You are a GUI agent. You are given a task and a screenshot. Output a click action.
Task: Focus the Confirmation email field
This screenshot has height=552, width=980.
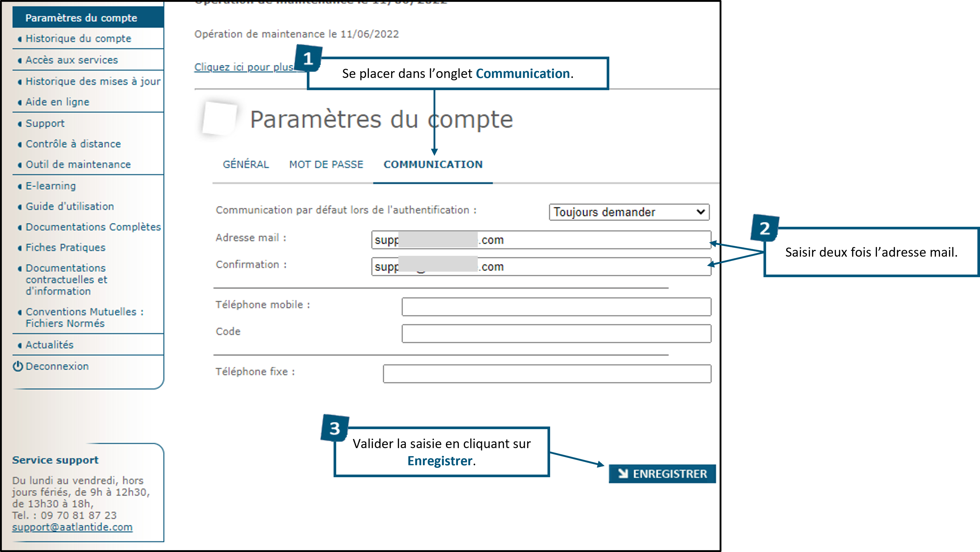click(x=541, y=267)
